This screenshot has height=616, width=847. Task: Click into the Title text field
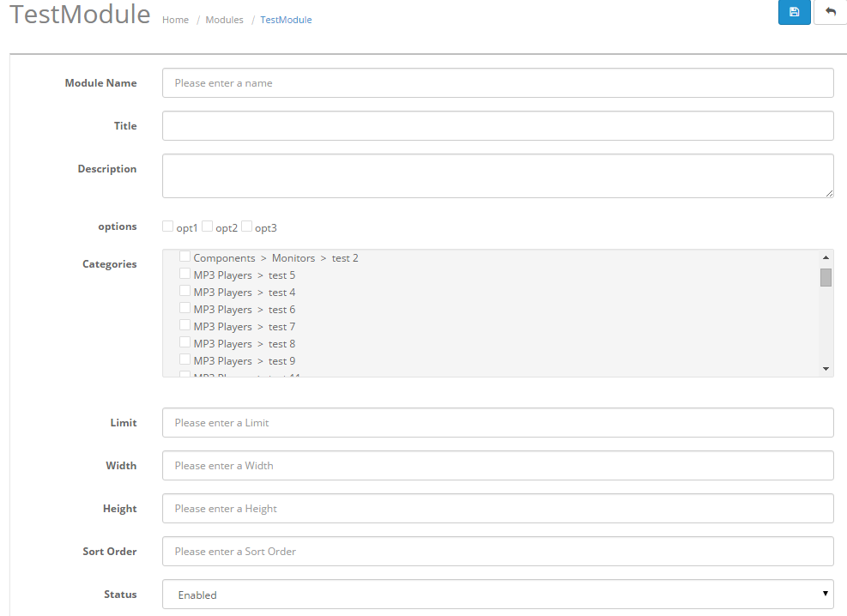pyautogui.click(x=498, y=126)
